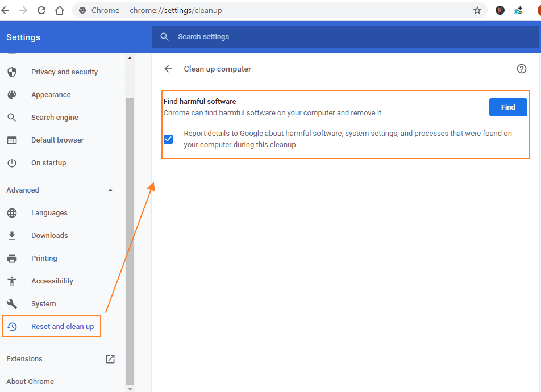Click the wrench icon beside System
Image resolution: width=541 pixels, height=392 pixels.
click(x=12, y=304)
